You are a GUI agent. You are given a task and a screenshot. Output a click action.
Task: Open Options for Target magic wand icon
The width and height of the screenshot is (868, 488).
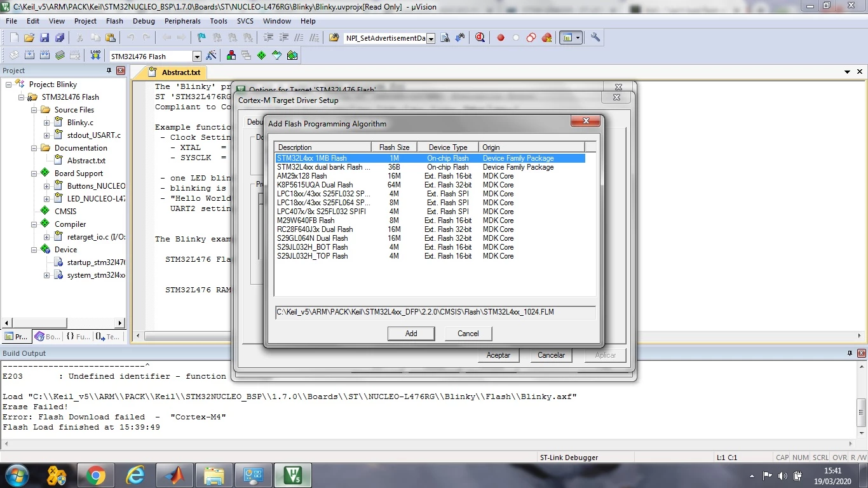[212, 56]
